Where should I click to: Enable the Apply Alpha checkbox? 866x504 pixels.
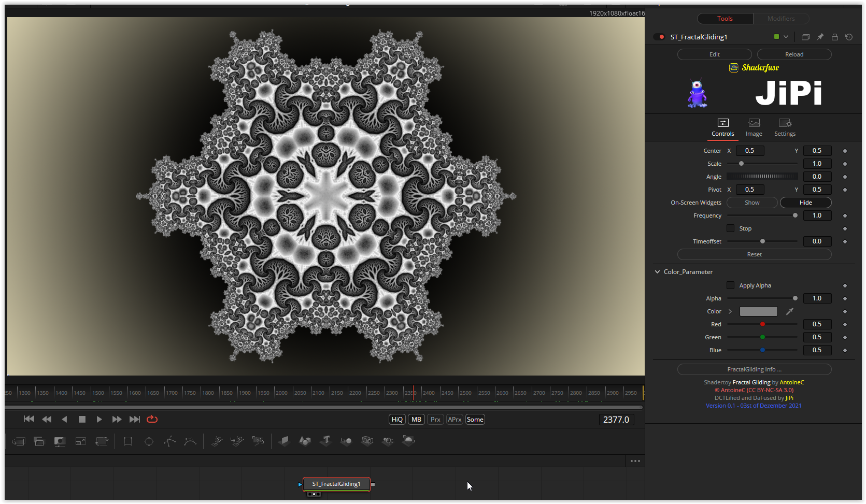[x=730, y=285]
